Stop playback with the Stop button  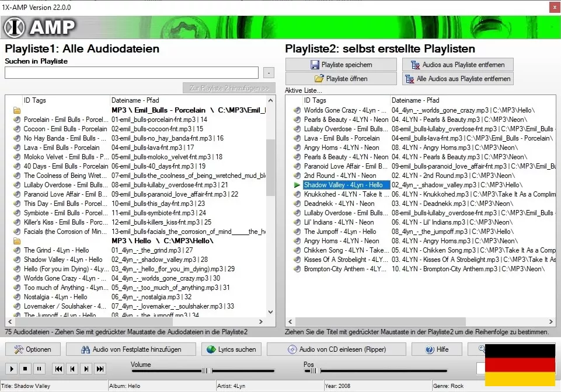[25, 369]
